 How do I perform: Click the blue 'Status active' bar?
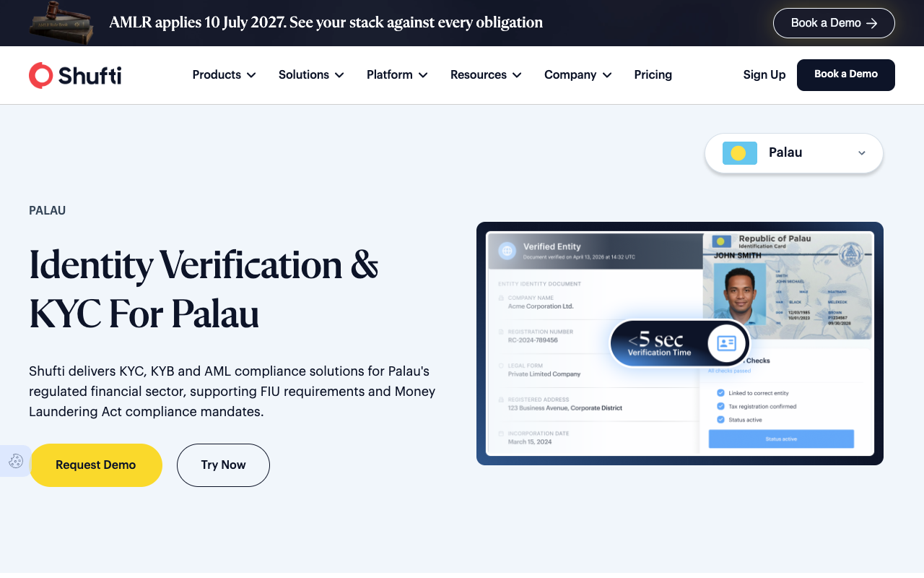[781, 439]
